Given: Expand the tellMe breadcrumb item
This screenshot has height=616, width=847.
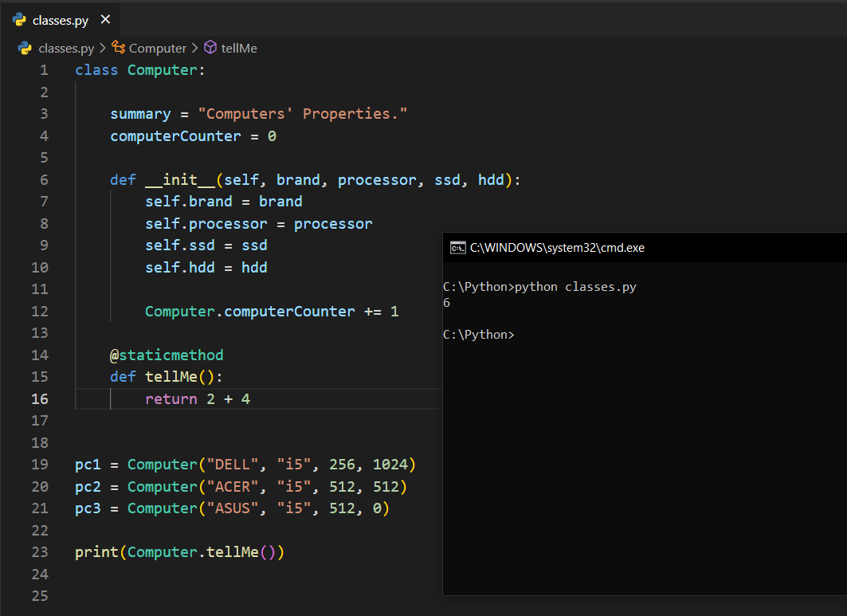Looking at the screenshot, I should (x=239, y=48).
